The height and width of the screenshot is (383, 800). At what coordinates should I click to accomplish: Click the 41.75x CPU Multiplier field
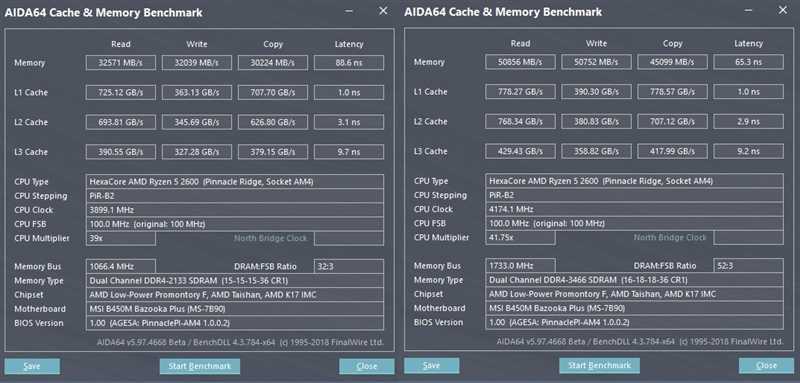click(520, 238)
